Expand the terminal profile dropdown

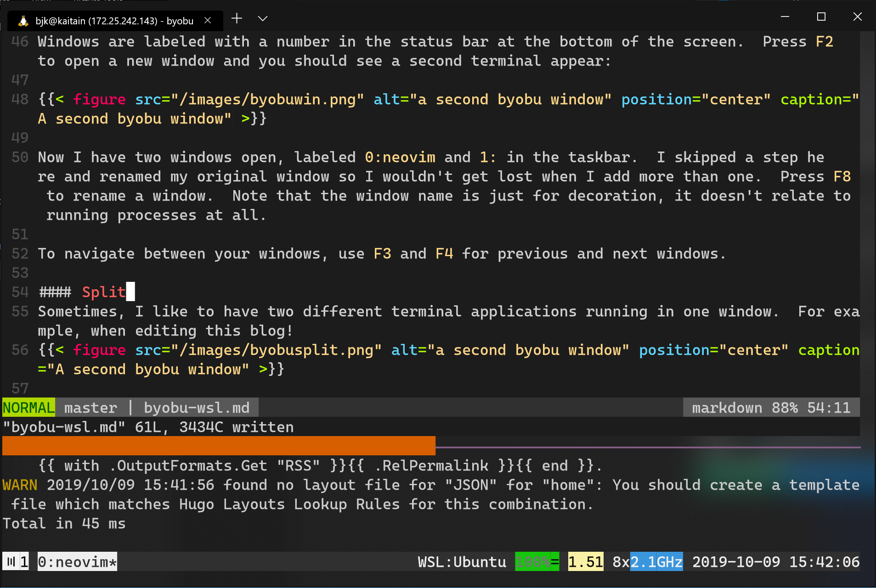pos(262,18)
